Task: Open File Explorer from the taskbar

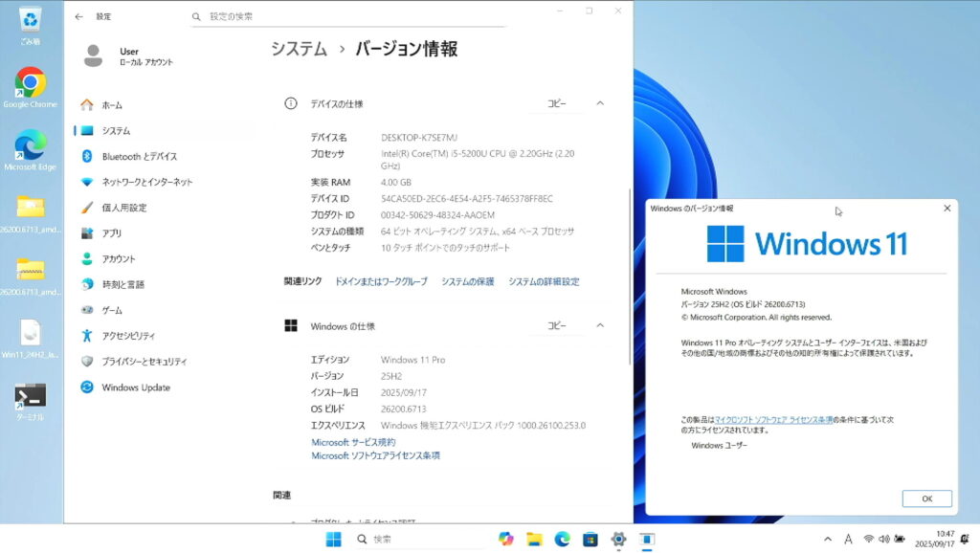Action: [534, 539]
